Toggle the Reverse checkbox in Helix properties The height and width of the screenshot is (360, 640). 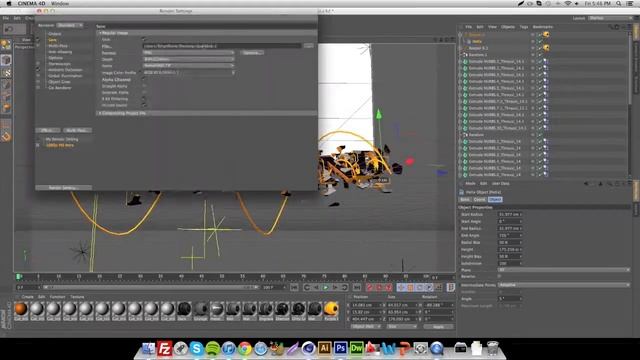pyautogui.click(x=500, y=277)
